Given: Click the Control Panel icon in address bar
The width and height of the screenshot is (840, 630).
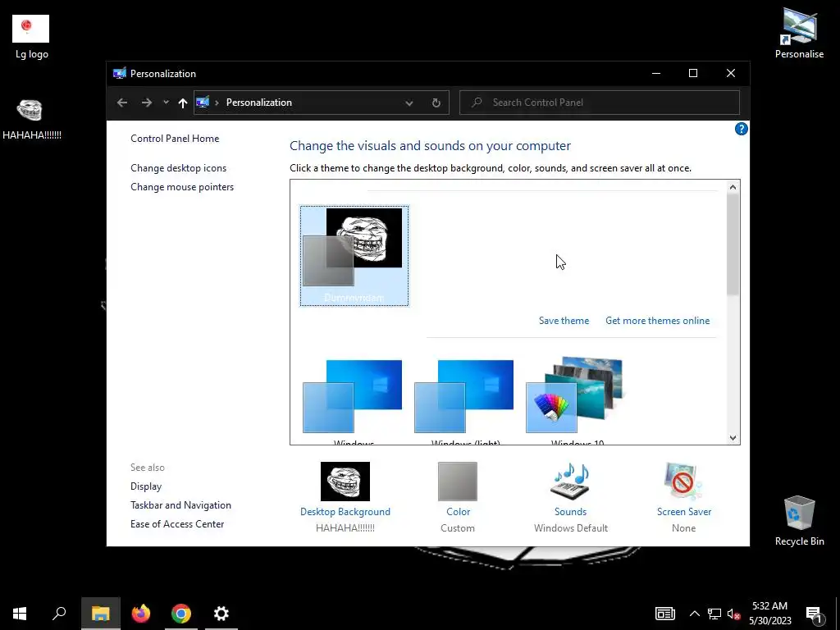Looking at the screenshot, I should pos(203,103).
